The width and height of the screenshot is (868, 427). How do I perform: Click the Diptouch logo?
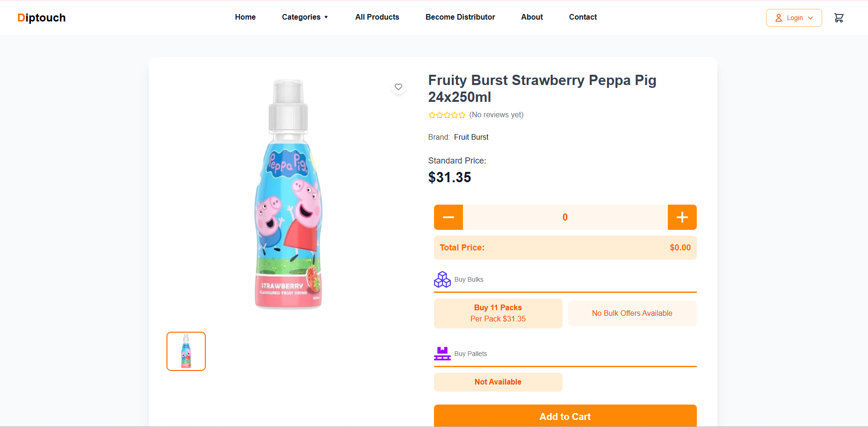(42, 18)
